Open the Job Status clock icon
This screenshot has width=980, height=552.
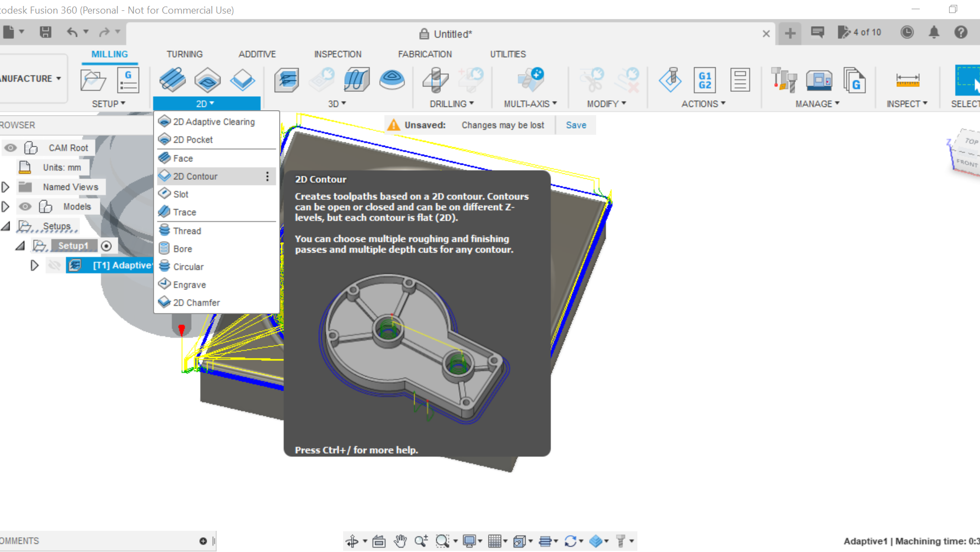pyautogui.click(x=907, y=32)
